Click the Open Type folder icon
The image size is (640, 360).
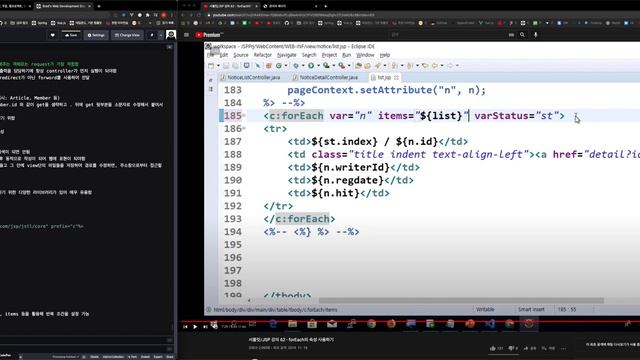coord(358,65)
